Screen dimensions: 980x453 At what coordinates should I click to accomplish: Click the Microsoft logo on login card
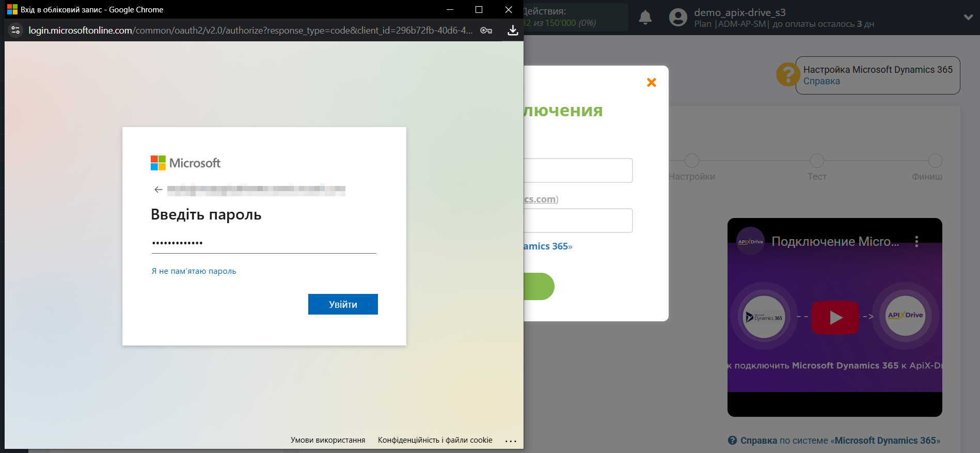(x=185, y=163)
